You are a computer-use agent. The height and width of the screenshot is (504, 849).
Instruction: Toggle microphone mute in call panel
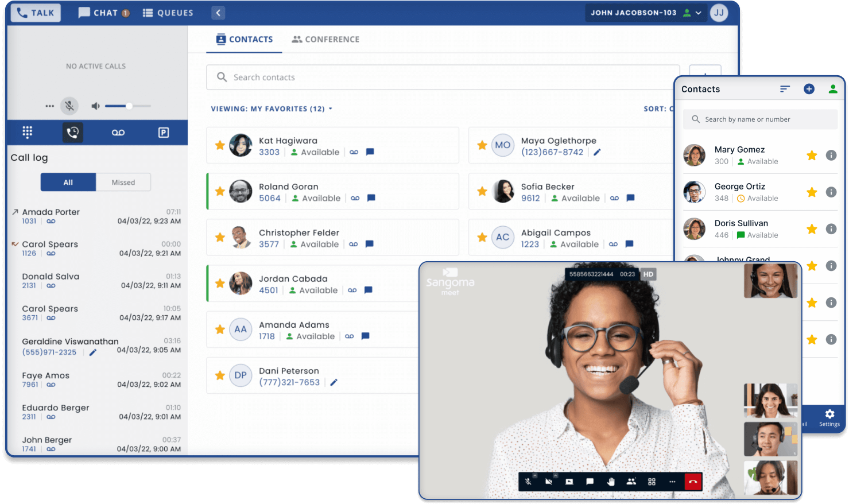[69, 106]
